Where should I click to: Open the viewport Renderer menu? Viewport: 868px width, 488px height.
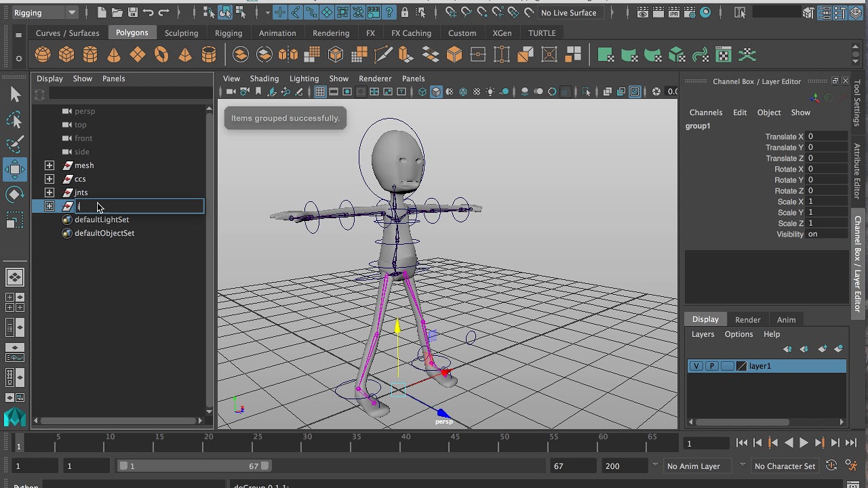375,79
